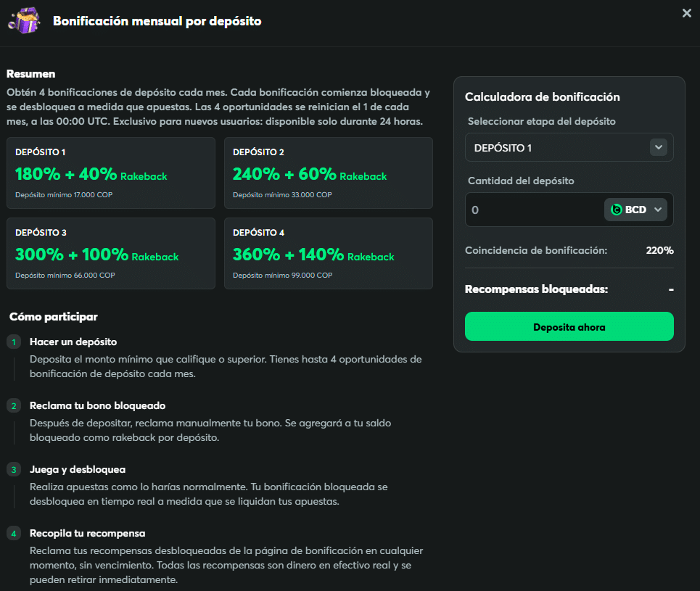Click the green BCD coin icon
700x591 pixels.
[x=616, y=210]
